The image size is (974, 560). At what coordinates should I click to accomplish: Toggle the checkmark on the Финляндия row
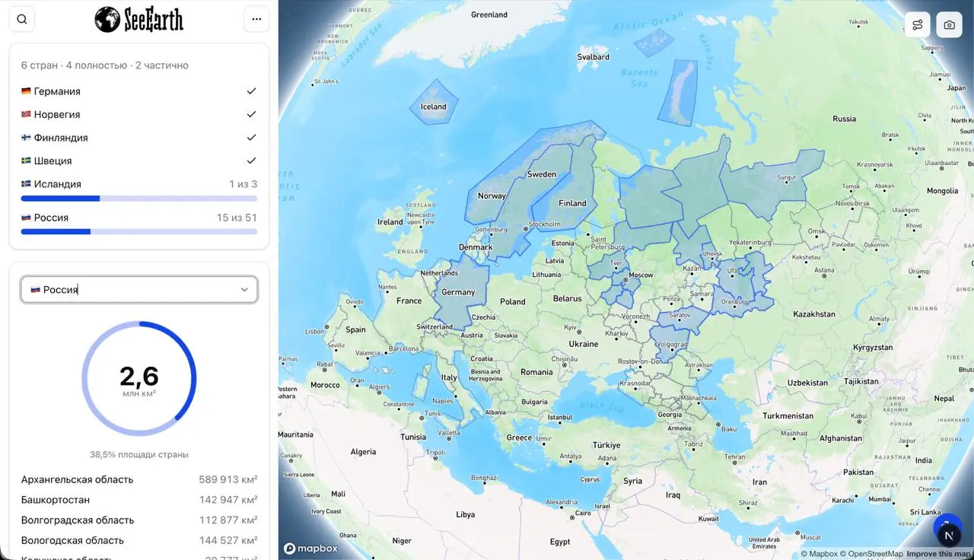click(x=251, y=138)
